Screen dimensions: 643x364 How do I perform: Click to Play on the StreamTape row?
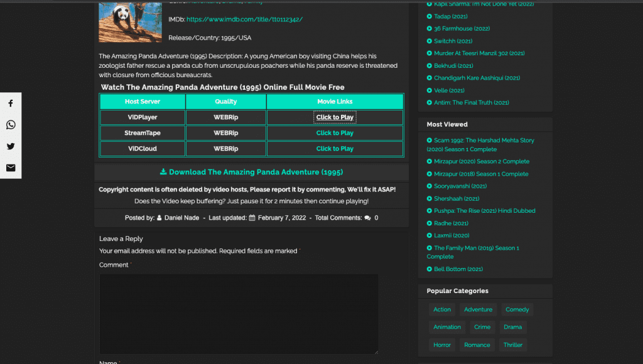335,132
